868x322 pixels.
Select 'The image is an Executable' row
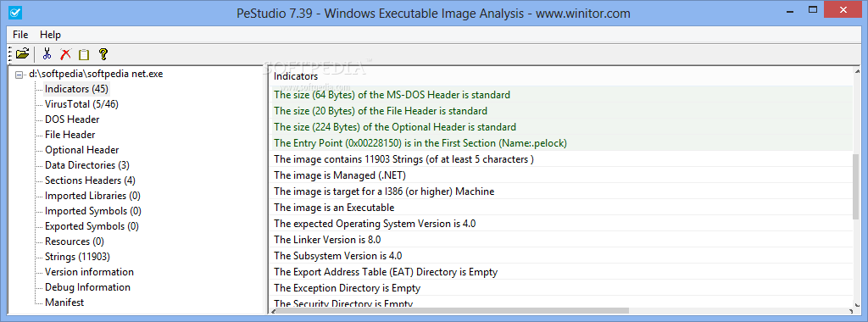click(562, 208)
